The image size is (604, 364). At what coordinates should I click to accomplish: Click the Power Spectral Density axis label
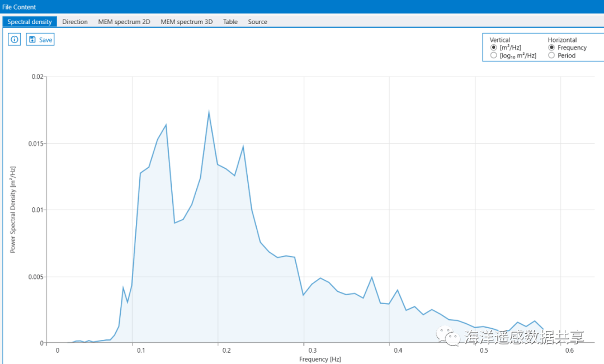(x=13, y=209)
